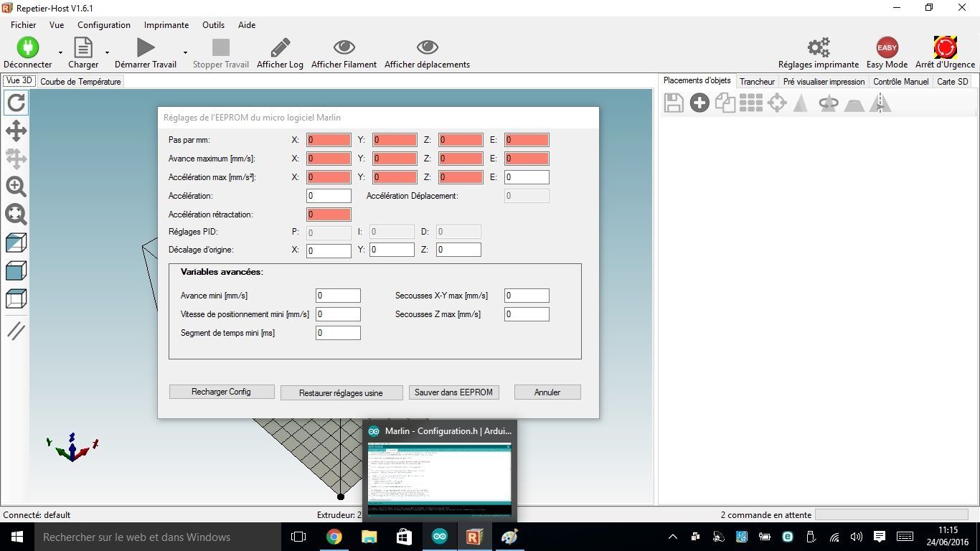This screenshot has height=551, width=980.
Task: Switch to the Vue 3D tab
Action: pos(19,81)
